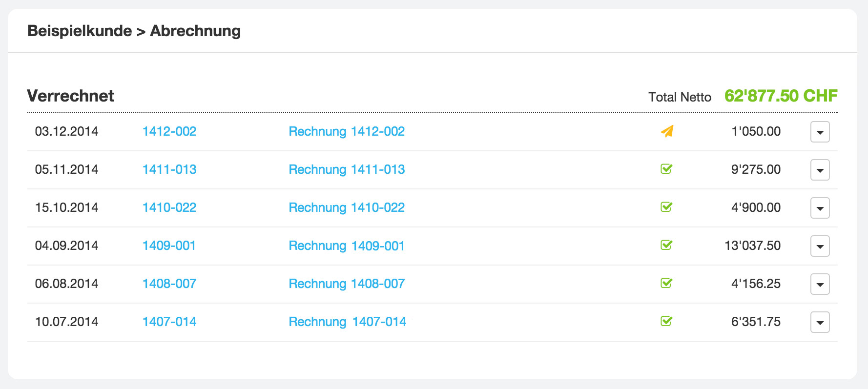Click the Beispielkunde breadcrumb title

tap(80, 31)
